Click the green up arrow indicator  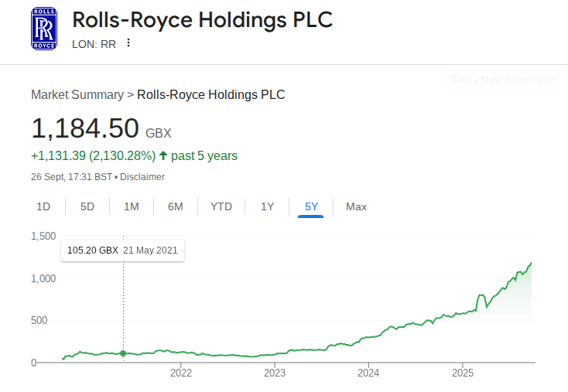[163, 155]
